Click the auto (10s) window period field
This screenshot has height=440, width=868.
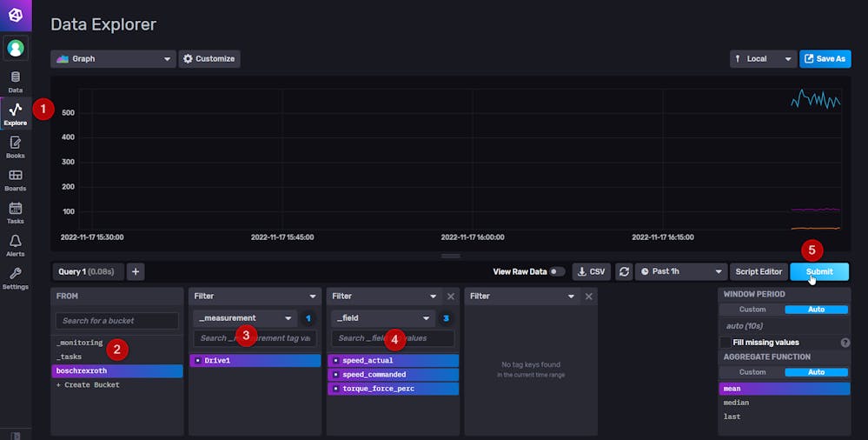tap(785, 326)
